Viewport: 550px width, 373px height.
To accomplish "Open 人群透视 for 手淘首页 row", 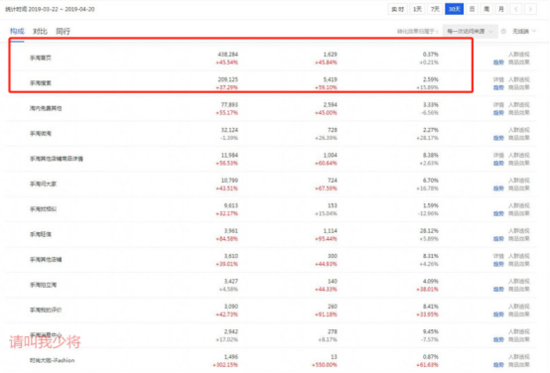I will point(519,54).
